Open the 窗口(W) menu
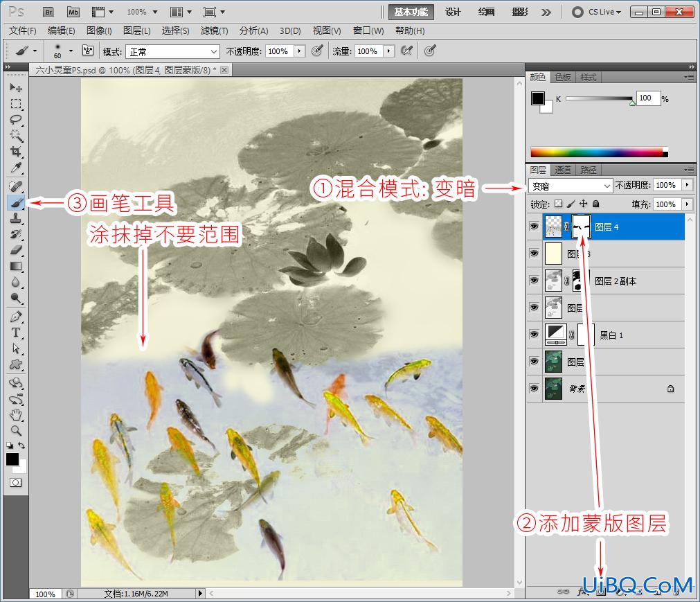 pyautogui.click(x=368, y=30)
